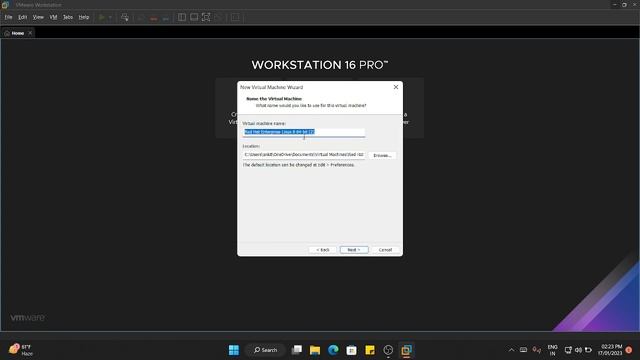Click the revert snapshot toolbar icon
The width and height of the screenshot is (640, 360).
153,18
